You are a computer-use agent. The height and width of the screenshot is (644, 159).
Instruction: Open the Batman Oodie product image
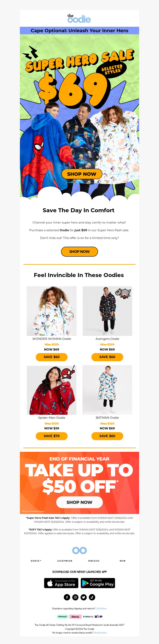107,390
